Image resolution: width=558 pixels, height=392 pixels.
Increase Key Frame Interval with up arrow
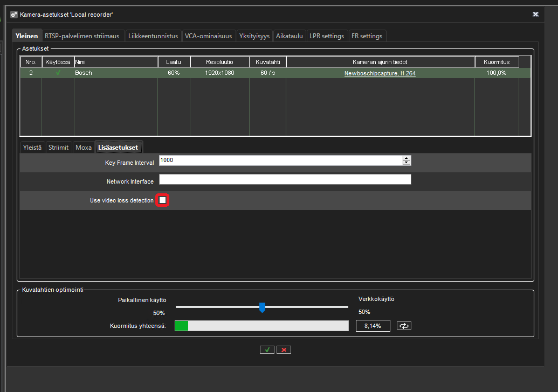pyautogui.click(x=407, y=158)
